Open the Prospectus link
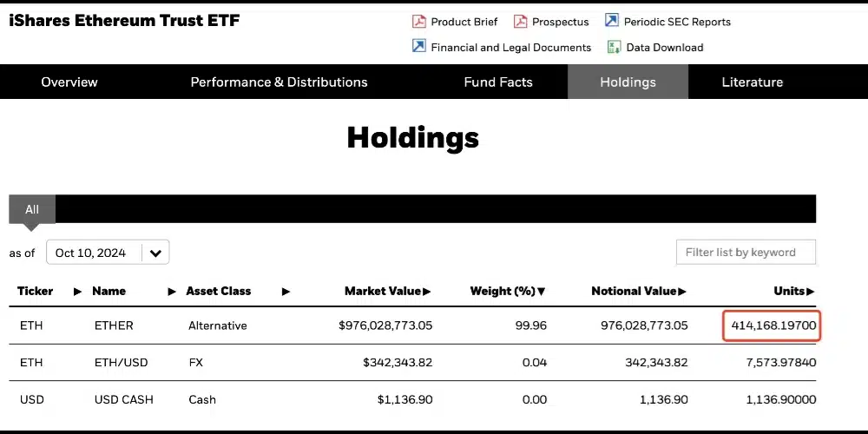868x434 pixels. coord(561,22)
